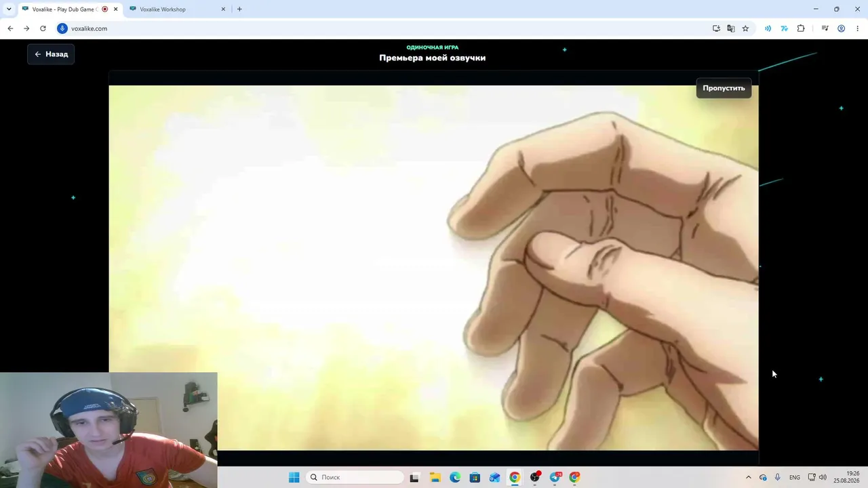
Task: Open the Chrome Extensions puzzle icon
Action: [801, 28]
